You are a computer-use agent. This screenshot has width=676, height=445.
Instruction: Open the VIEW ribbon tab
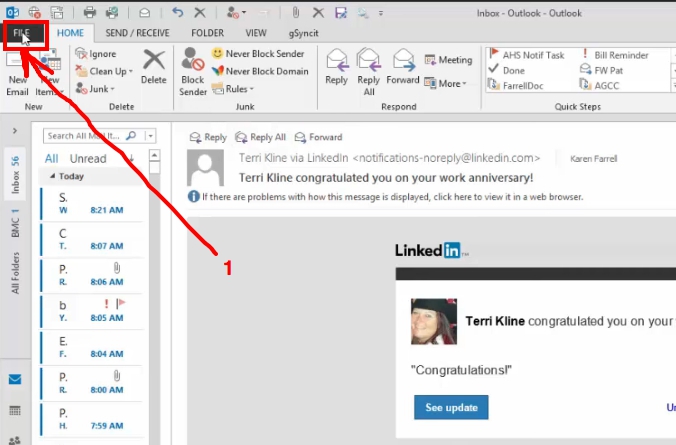tap(256, 33)
